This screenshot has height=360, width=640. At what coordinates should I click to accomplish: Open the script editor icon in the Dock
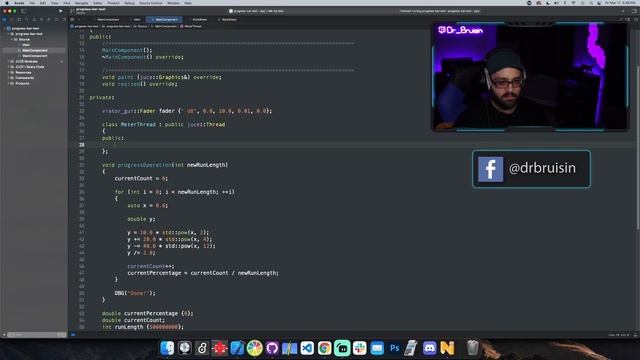point(412,348)
